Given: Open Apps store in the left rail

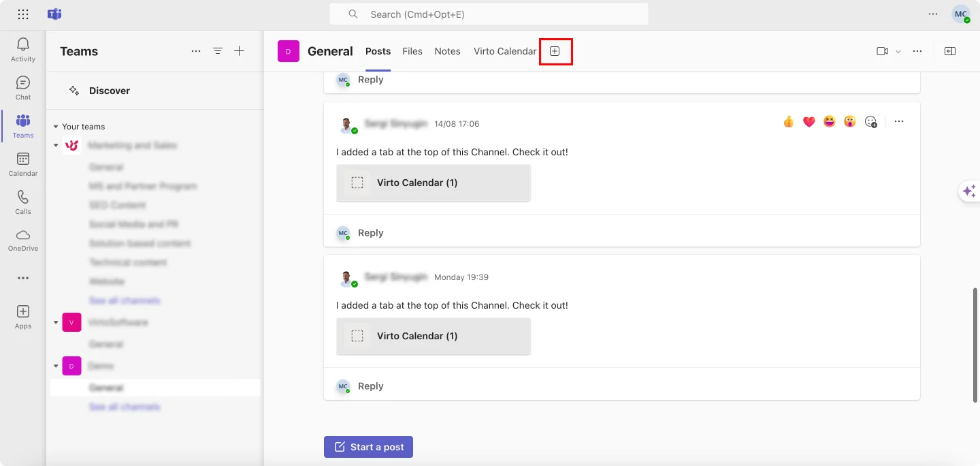Looking at the screenshot, I should 23,317.
